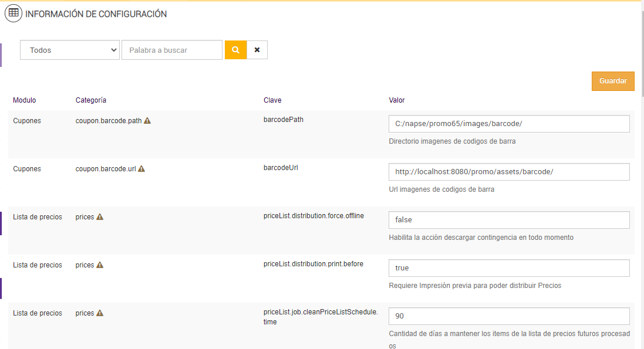This screenshot has width=644, height=349.
Task: Click the table icon beside the configuration title
Action: (14, 13)
